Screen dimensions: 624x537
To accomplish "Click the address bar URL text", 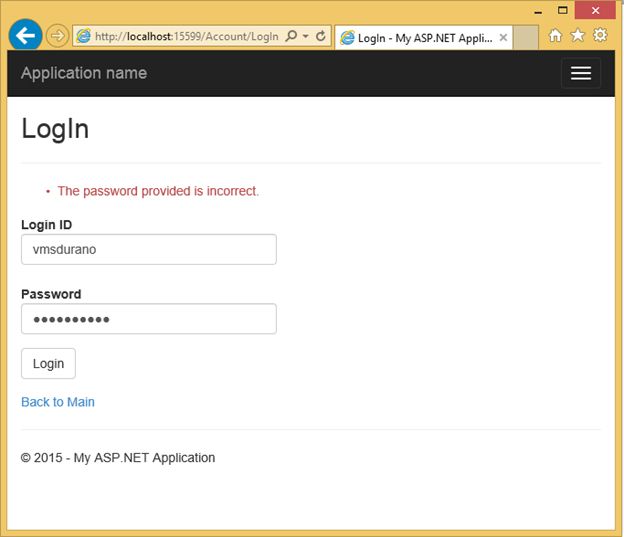I will tap(187, 37).
